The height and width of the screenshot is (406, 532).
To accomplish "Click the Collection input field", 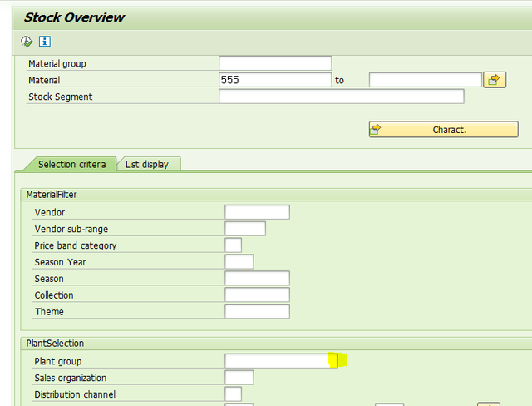I will click(x=257, y=295).
